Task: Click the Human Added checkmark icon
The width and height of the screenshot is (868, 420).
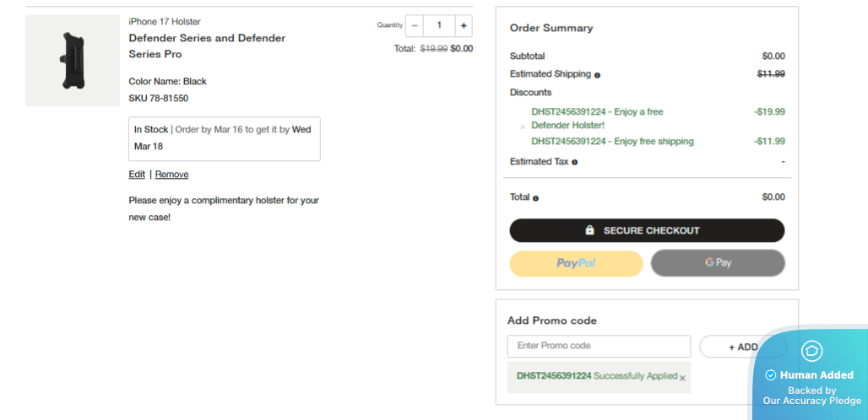Action: (770, 375)
